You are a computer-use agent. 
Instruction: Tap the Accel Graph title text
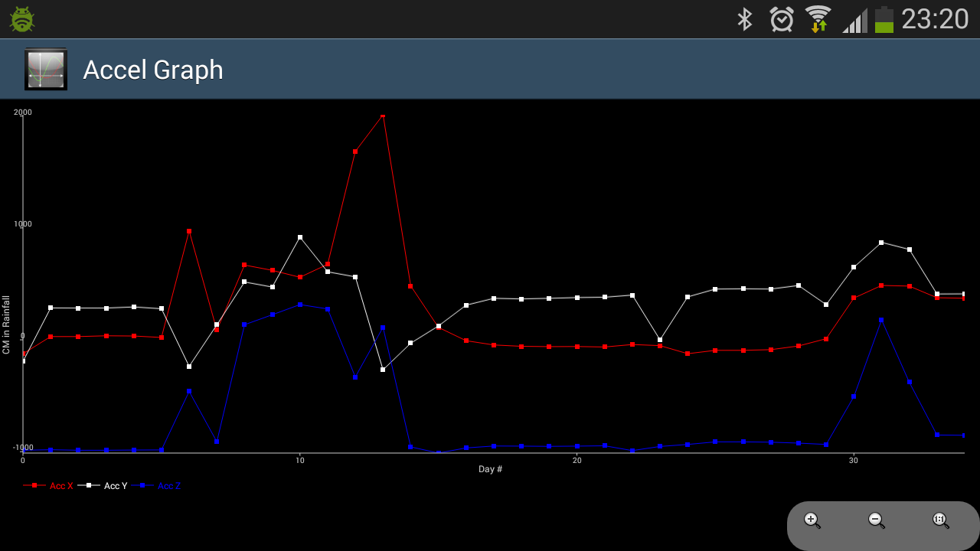pyautogui.click(x=153, y=70)
